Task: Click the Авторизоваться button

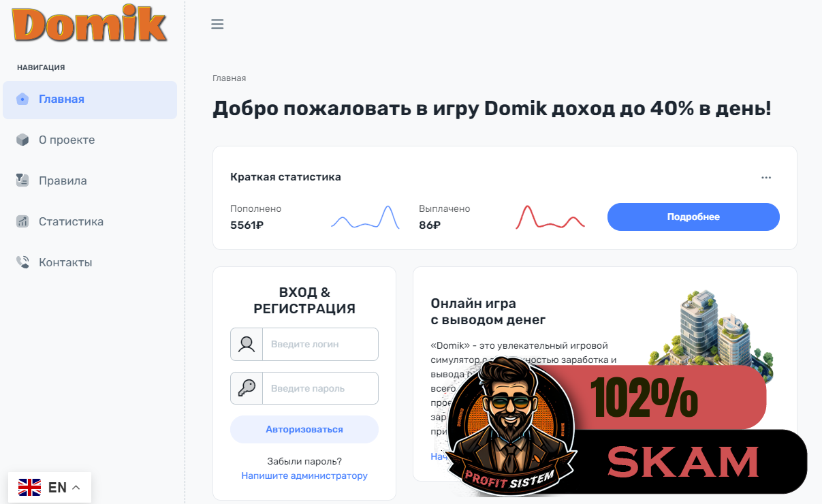Action: [x=304, y=429]
